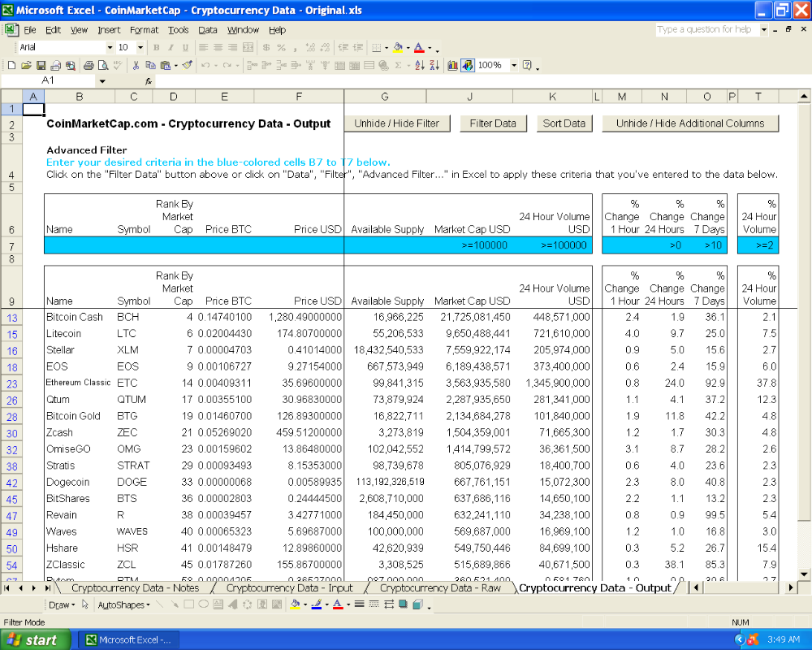Sort descending Z to A

click(x=434, y=65)
